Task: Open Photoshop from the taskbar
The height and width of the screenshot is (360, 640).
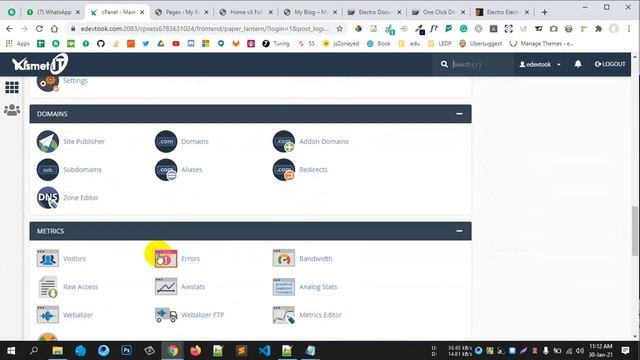Action: [x=126, y=351]
